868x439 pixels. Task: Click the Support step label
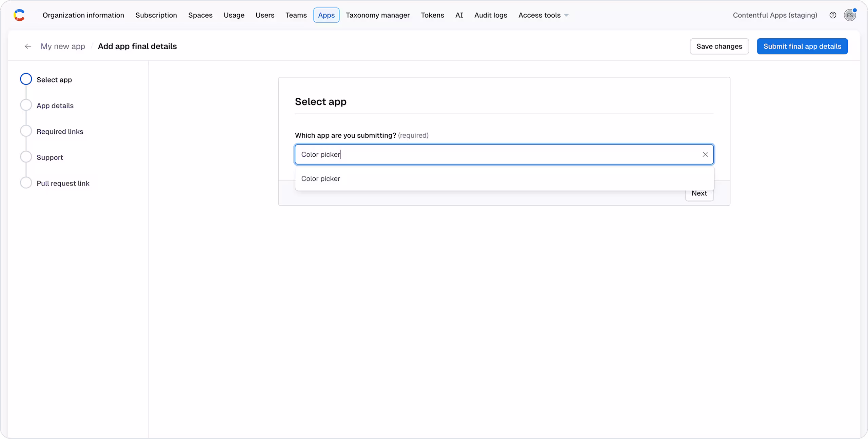(x=50, y=157)
